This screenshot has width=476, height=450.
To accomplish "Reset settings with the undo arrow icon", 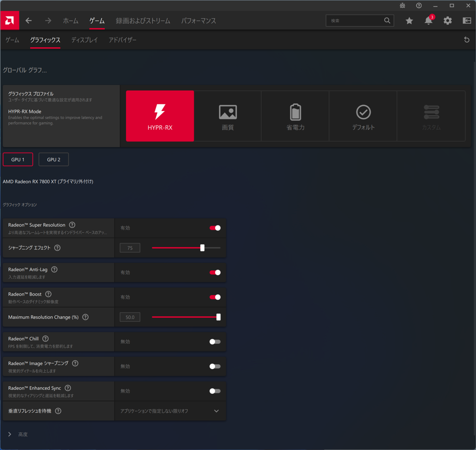I will coord(467,40).
